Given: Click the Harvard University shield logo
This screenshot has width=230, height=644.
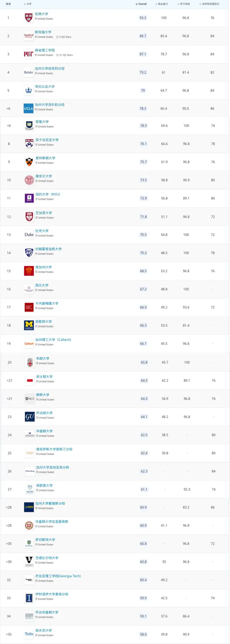Looking at the screenshot, I should pos(29,18).
